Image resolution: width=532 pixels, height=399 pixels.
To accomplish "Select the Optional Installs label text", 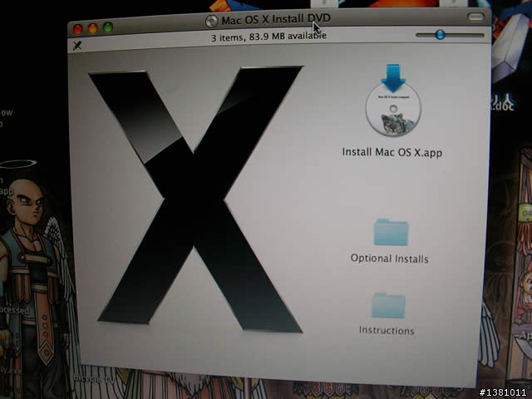I will pos(390,259).
